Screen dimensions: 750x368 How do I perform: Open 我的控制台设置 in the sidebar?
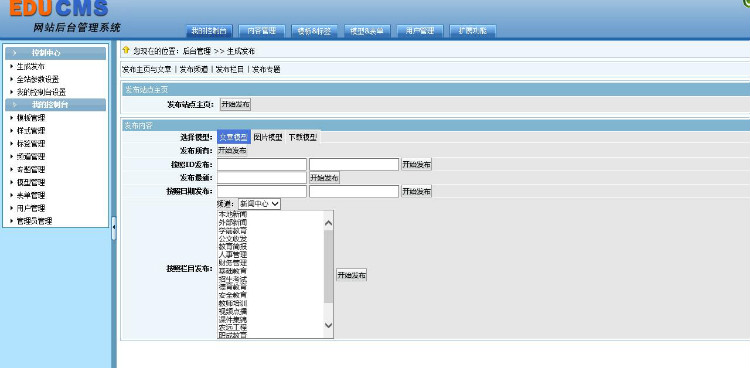[x=41, y=92]
